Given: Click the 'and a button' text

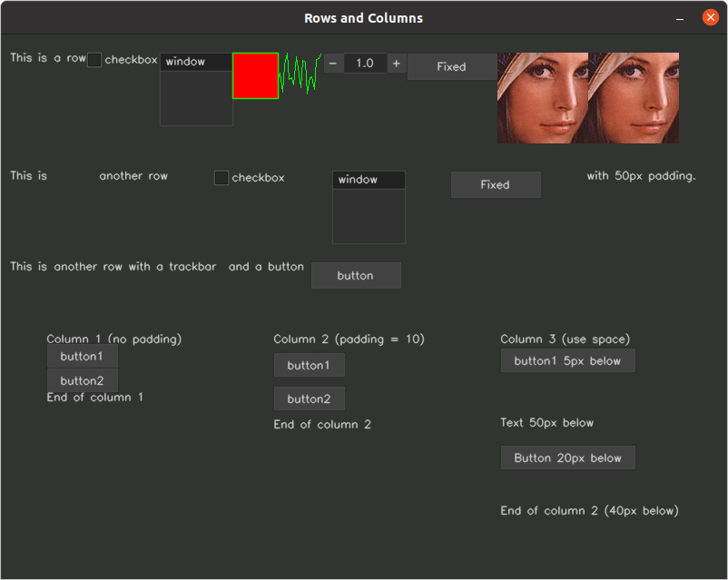Looking at the screenshot, I should 266,267.
